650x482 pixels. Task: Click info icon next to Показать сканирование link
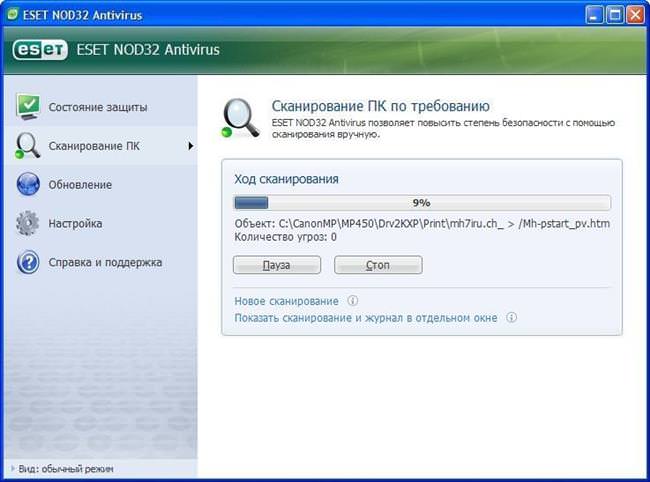[x=512, y=317]
